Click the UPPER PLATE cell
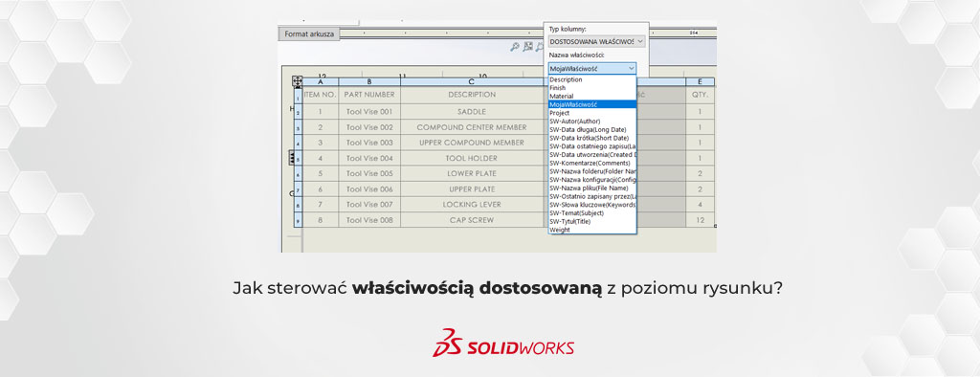980x377 pixels. (472, 188)
